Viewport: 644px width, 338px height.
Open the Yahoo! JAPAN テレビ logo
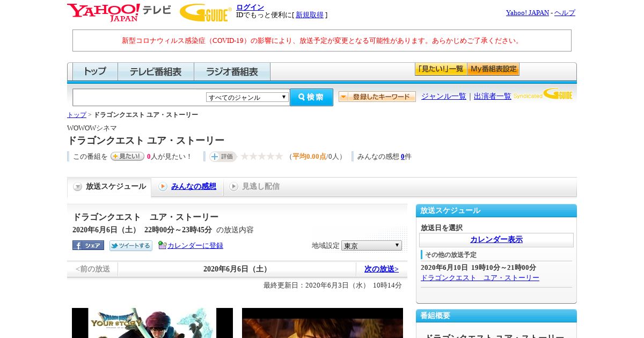coord(119,12)
